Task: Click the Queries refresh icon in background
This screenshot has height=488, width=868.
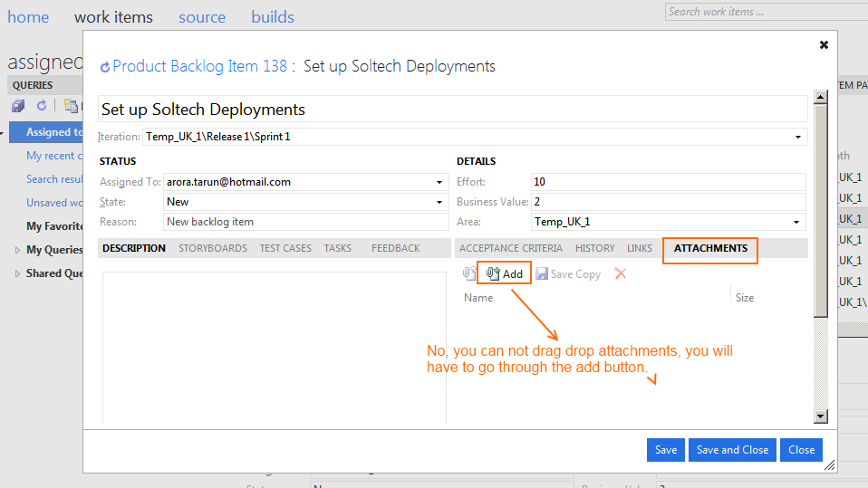Action: click(x=42, y=105)
